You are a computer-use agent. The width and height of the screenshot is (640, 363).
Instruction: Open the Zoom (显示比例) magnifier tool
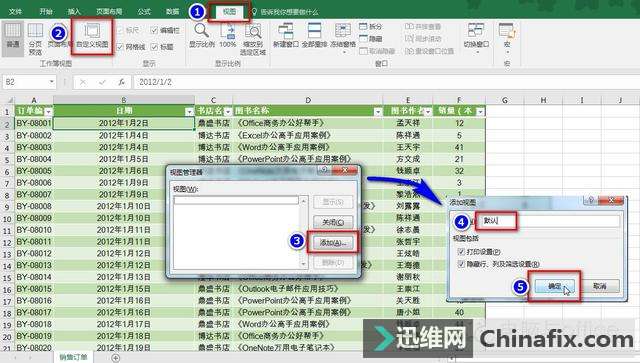pyautogui.click(x=202, y=36)
